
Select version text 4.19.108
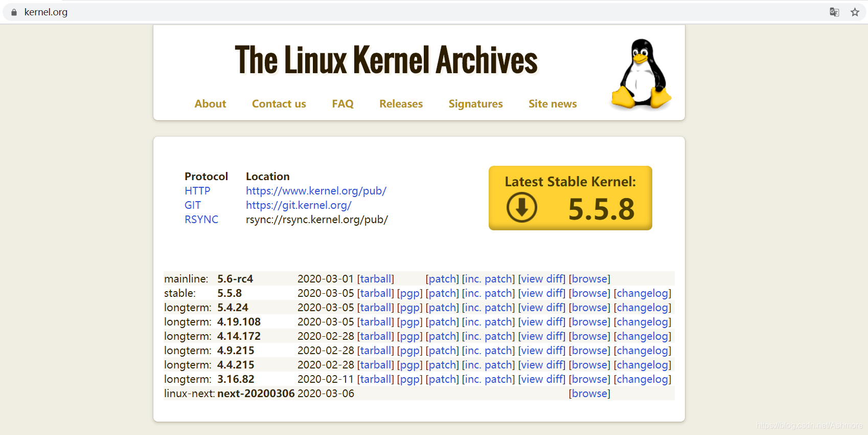239,322
